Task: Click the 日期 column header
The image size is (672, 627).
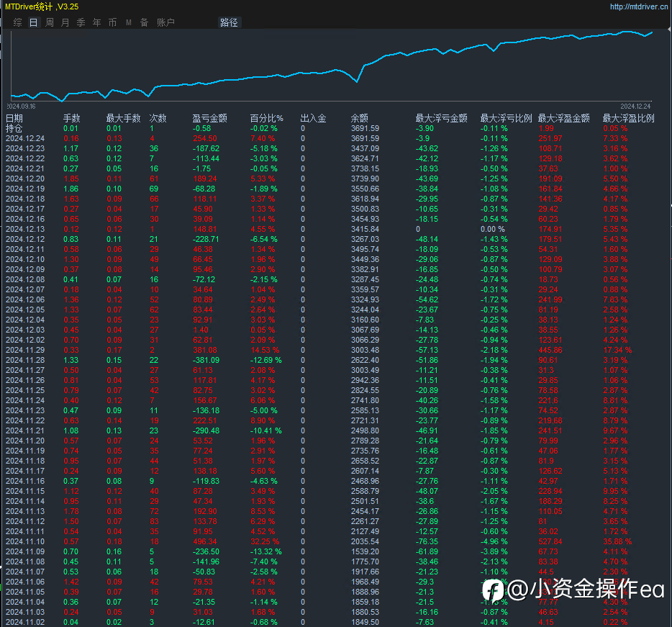Action: pos(14,118)
